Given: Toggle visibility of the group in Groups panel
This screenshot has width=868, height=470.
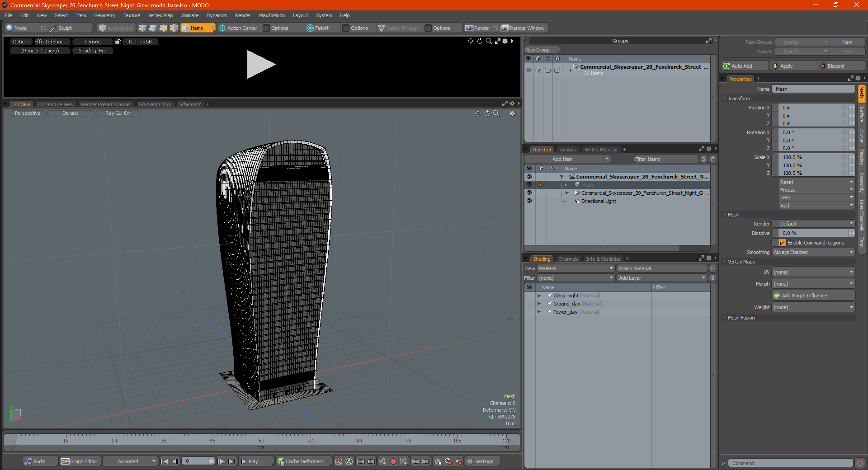Looking at the screenshot, I should click(528, 70).
